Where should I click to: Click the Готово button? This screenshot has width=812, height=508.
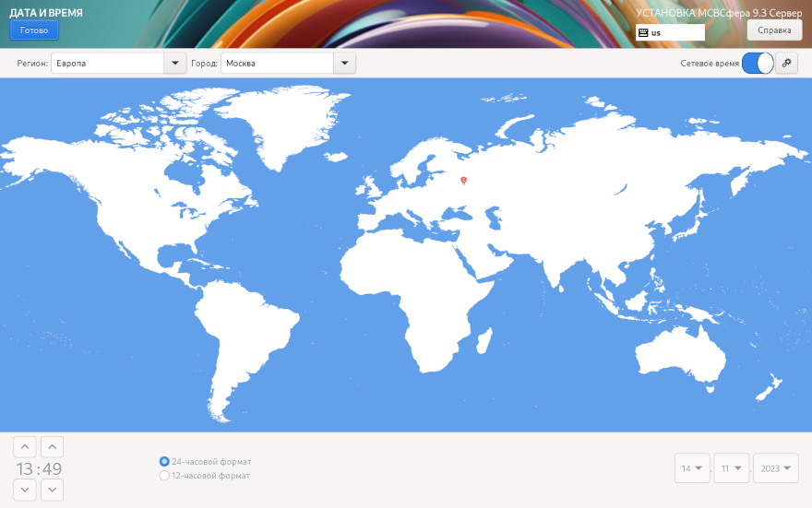click(34, 30)
